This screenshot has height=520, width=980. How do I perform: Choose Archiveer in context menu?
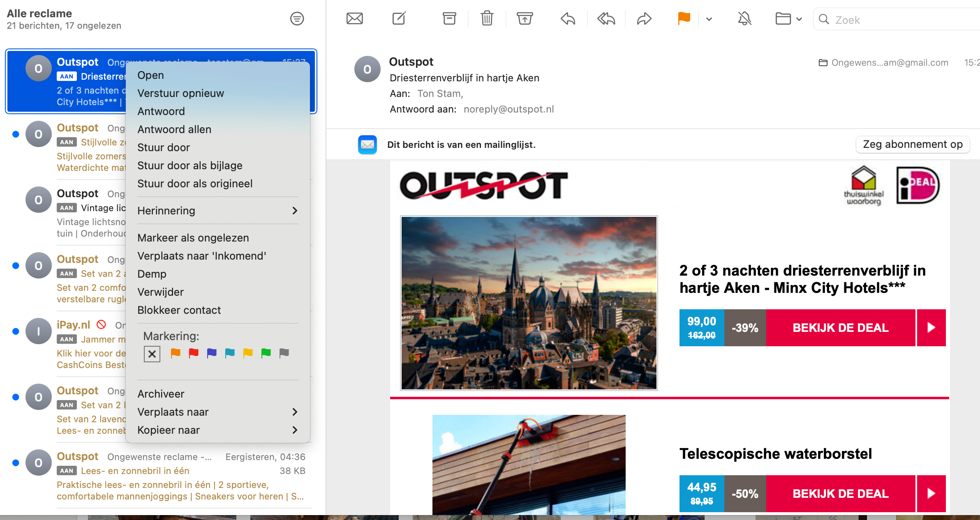218,394
